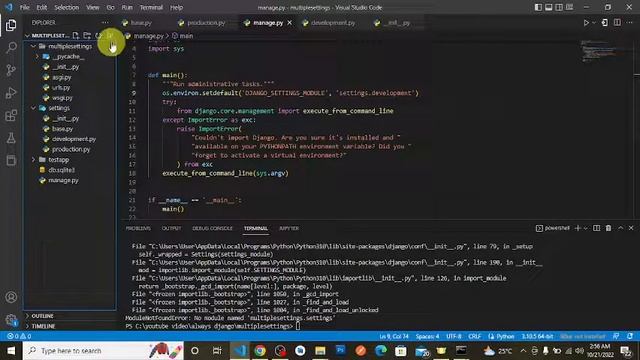This screenshot has width=640, height=360.
Task: Expand the __pycache__ folder
Action: point(37,56)
